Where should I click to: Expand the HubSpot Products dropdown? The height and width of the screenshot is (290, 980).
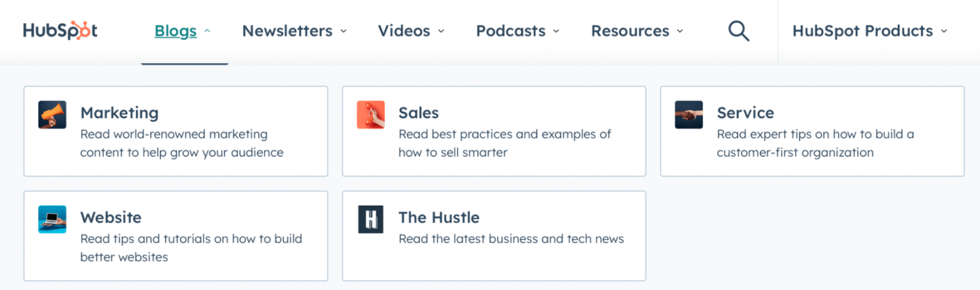(x=944, y=31)
